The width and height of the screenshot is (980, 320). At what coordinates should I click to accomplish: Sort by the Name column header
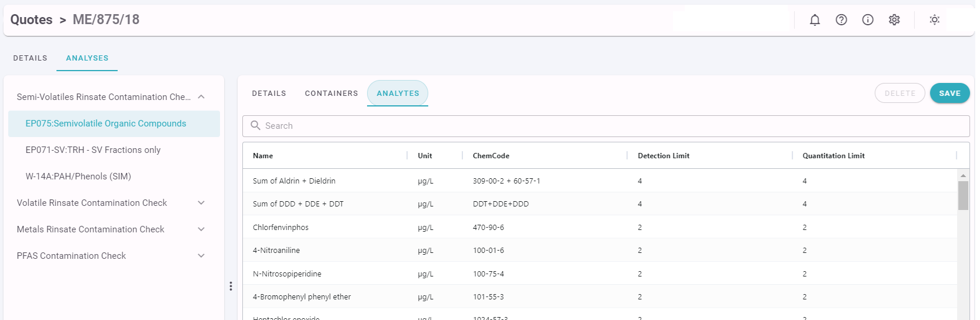[263, 156]
